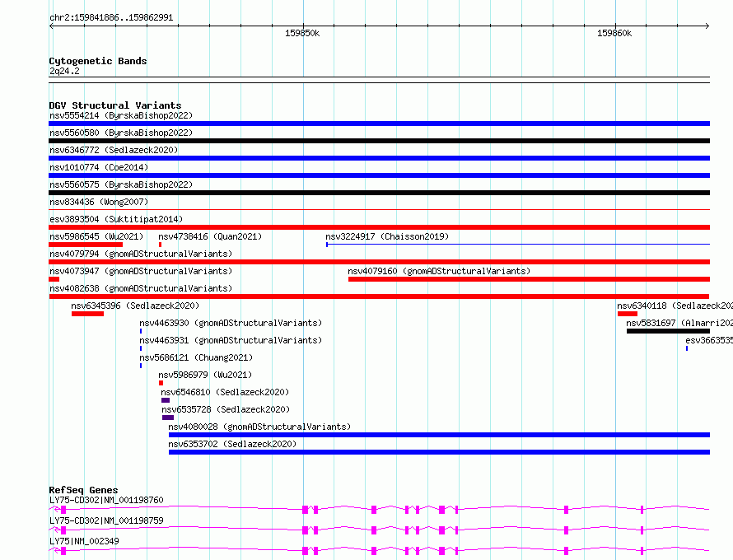Select the purple bar under nsv6535728

click(168, 418)
